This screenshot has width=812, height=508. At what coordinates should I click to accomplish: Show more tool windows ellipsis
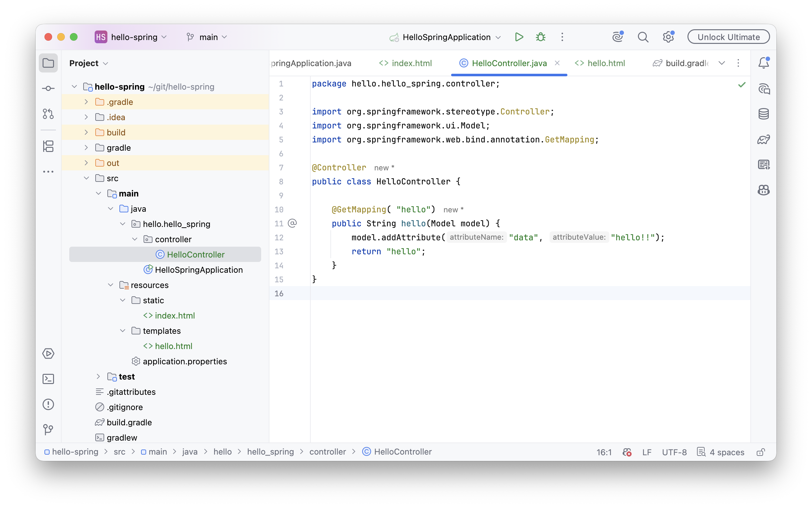coord(48,172)
